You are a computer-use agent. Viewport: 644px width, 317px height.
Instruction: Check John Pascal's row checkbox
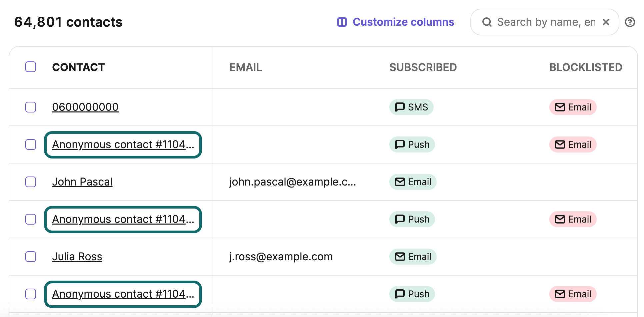pyautogui.click(x=31, y=182)
